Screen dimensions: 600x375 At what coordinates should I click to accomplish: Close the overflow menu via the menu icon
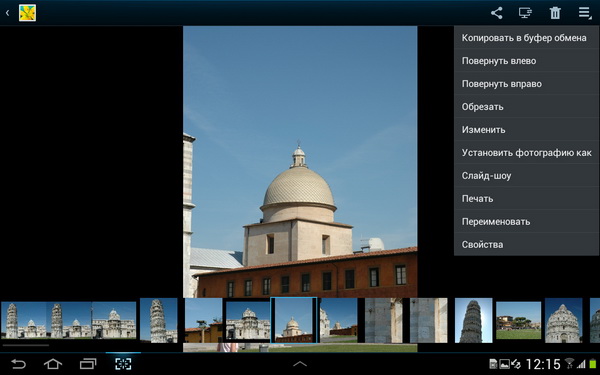(x=584, y=13)
